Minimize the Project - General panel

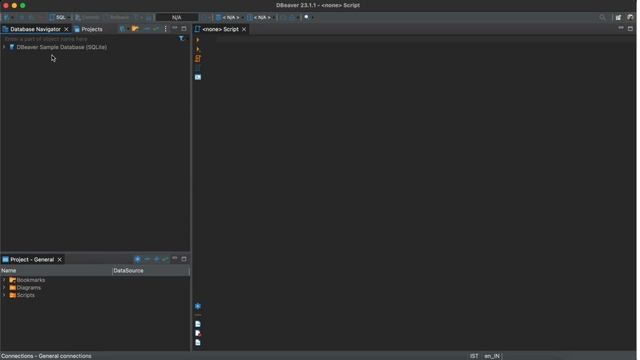[x=176, y=259]
